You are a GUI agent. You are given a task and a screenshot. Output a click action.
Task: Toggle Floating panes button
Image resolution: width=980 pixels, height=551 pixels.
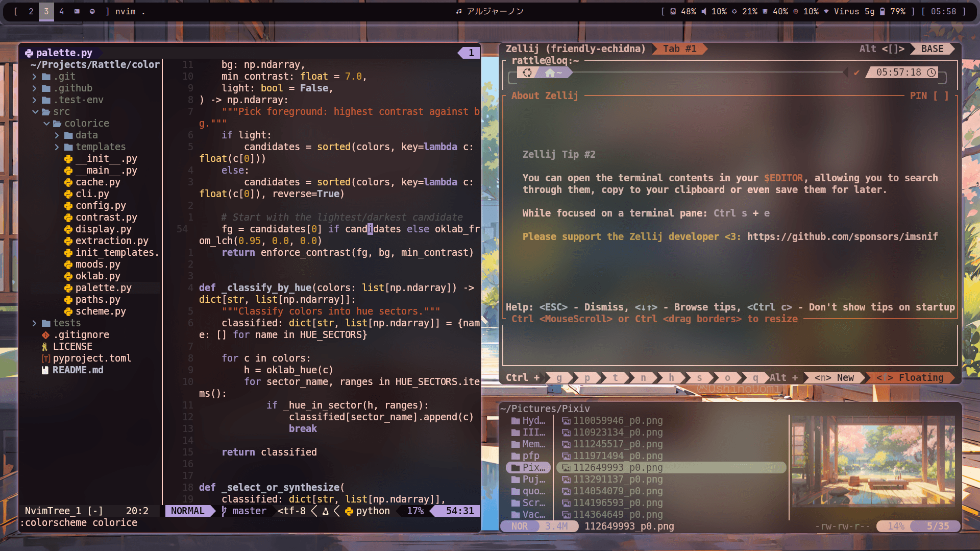coord(910,377)
